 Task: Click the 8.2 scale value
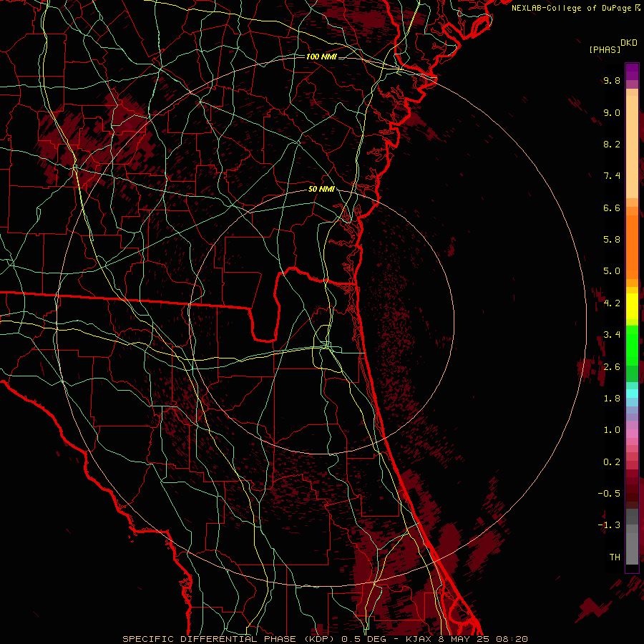click(612, 144)
